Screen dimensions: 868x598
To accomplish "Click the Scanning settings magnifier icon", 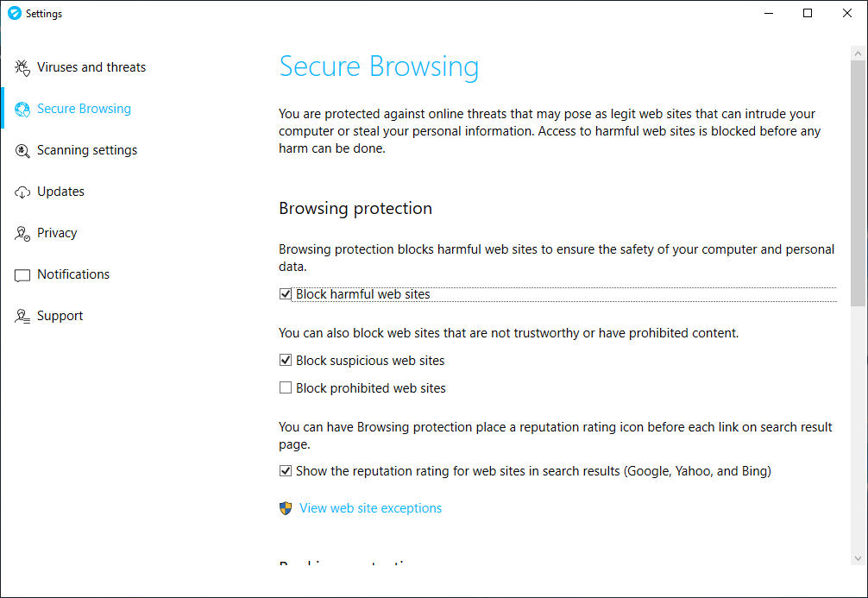I will 22,150.
